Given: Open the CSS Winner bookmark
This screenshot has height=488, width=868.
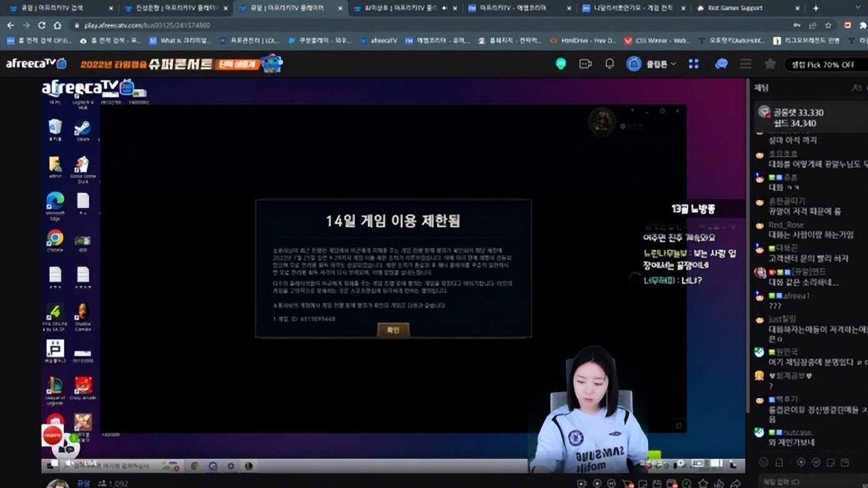Looking at the screenshot, I should [658, 41].
